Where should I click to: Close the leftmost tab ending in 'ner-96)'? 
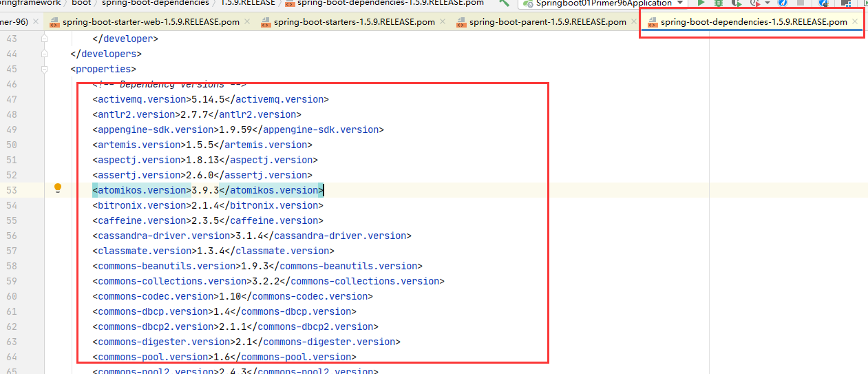point(36,22)
